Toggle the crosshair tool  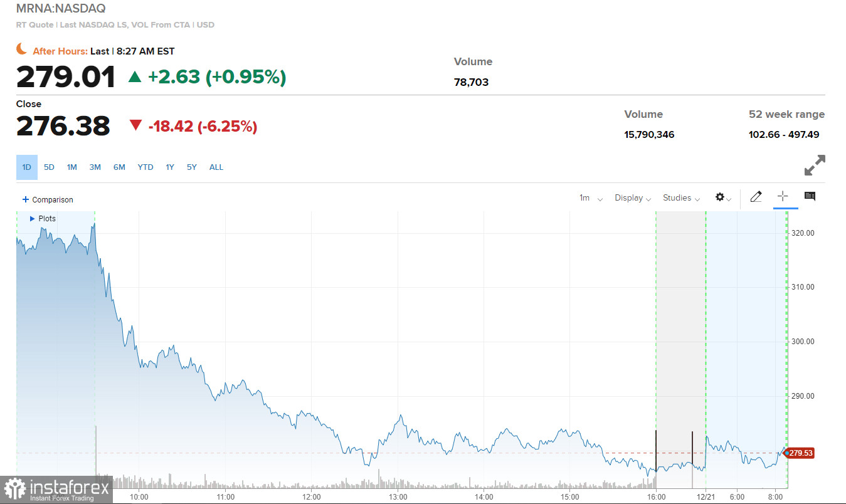tap(782, 196)
